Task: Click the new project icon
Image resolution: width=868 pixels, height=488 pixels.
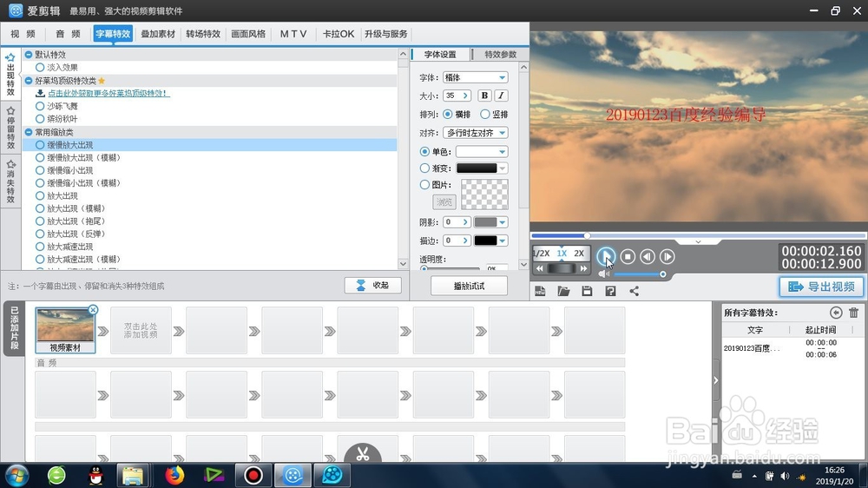Action: (x=540, y=291)
